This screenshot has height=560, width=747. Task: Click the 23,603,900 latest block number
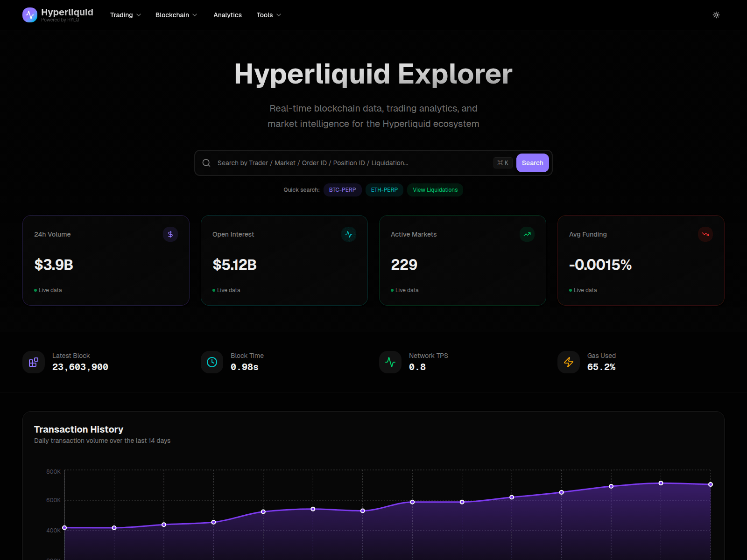[x=80, y=367]
